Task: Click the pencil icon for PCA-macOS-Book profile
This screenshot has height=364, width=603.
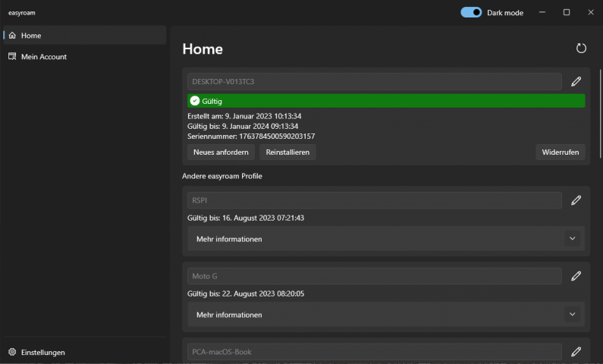Action: pos(576,352)
